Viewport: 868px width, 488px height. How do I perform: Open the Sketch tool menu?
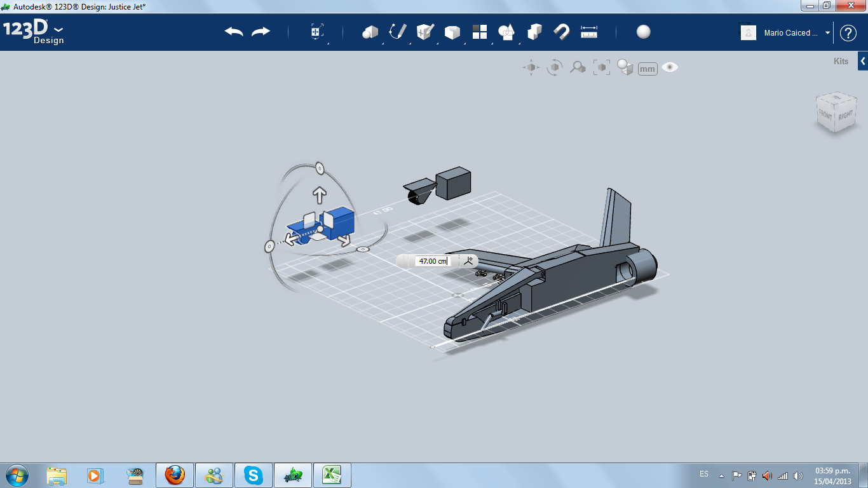point(398,32)
